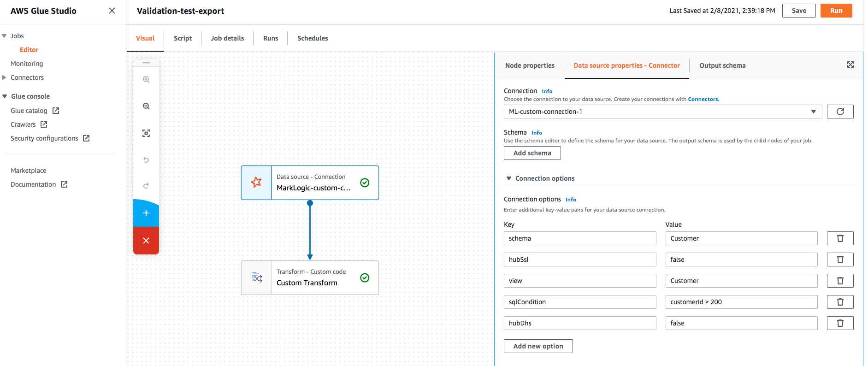Select the Custom Transform node
868x366 pixels.
click(310, 278)
